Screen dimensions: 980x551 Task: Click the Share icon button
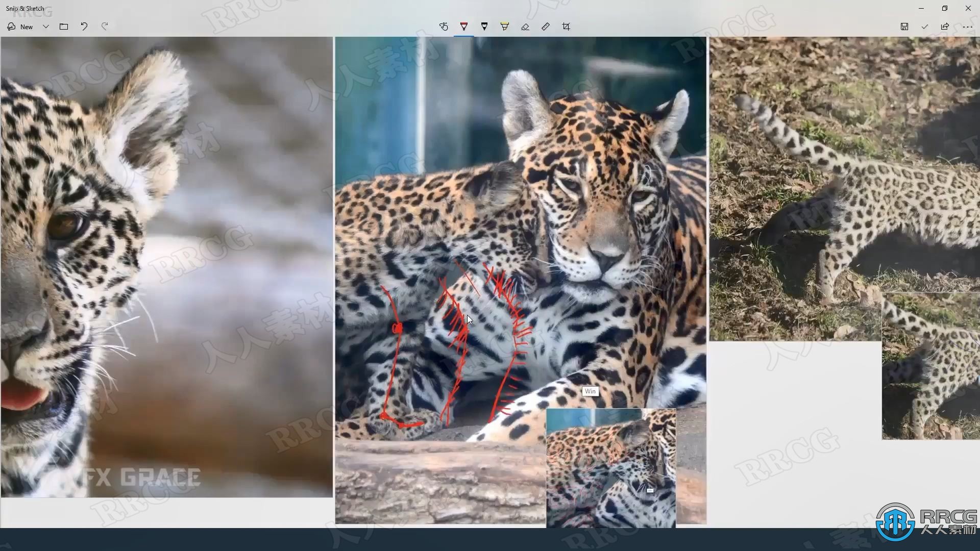[x=947, y=26]
